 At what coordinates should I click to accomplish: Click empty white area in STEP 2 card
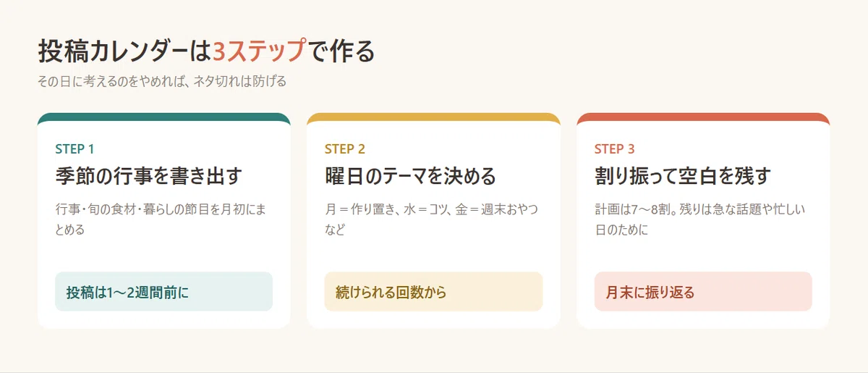(433, 255)
